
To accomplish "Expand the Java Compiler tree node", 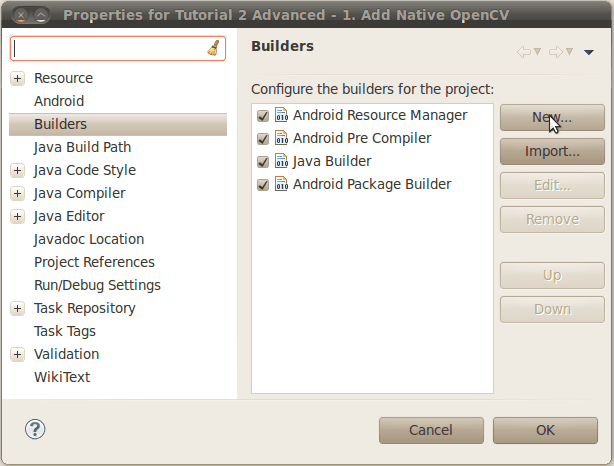I will (18, 194).
